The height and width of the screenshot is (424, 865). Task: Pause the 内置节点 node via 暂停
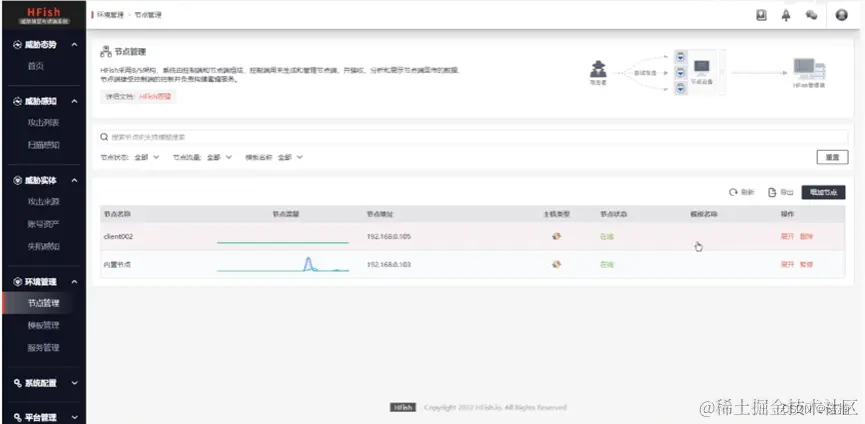[x=806, y=265]
